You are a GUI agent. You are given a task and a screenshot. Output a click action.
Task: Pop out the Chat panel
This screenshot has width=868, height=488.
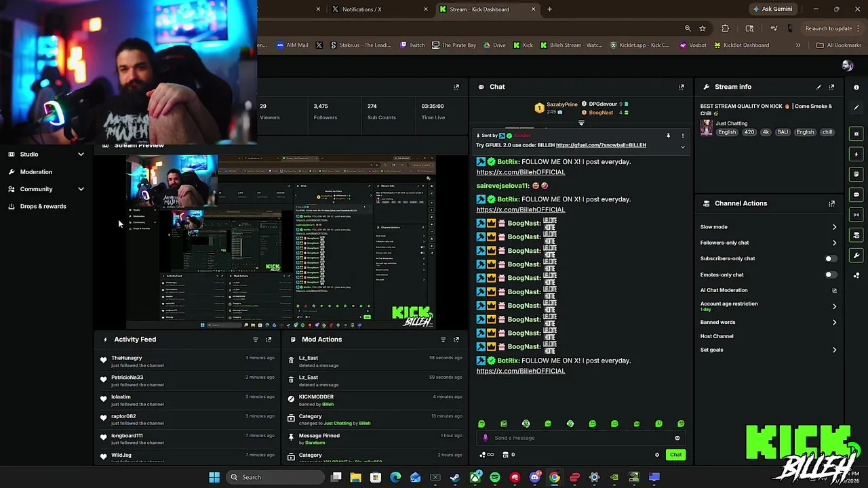682,87
